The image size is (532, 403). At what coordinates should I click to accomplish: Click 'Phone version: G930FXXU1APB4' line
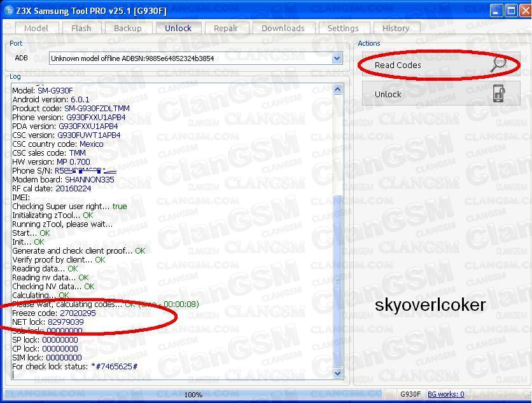69,117
